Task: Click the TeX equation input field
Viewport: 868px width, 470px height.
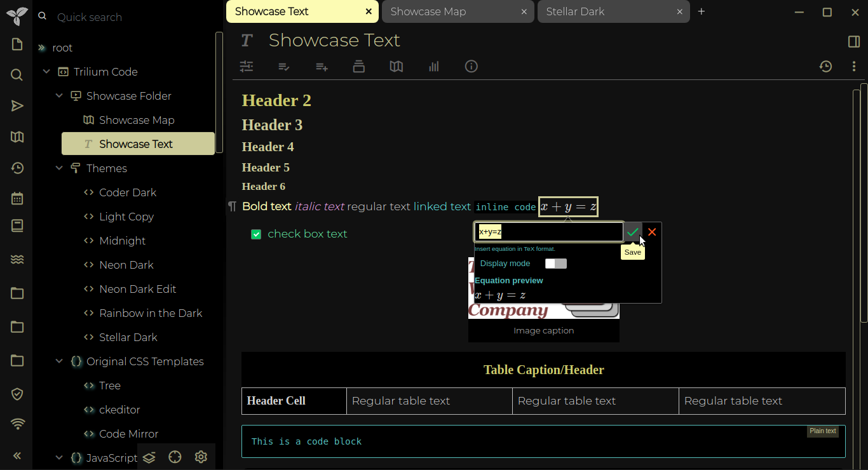Action: pos(549,232)
